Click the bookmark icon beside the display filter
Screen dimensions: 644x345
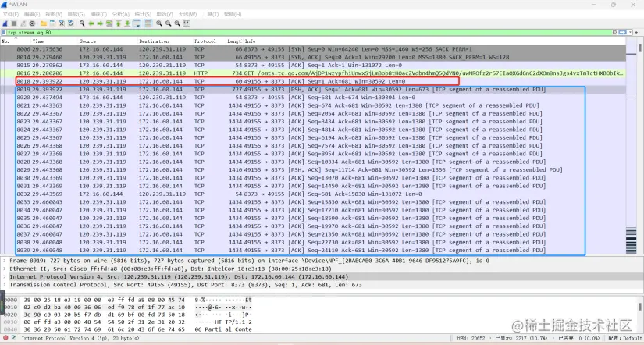[x=4, y=32]
